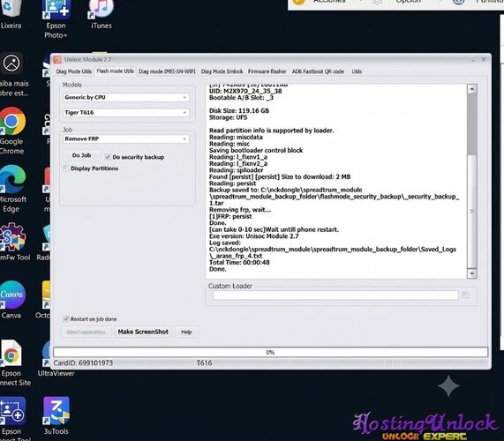Open the Tiger T616 model dropdown
This screenshot has width=504, height=441.
[x=126, y=112]
